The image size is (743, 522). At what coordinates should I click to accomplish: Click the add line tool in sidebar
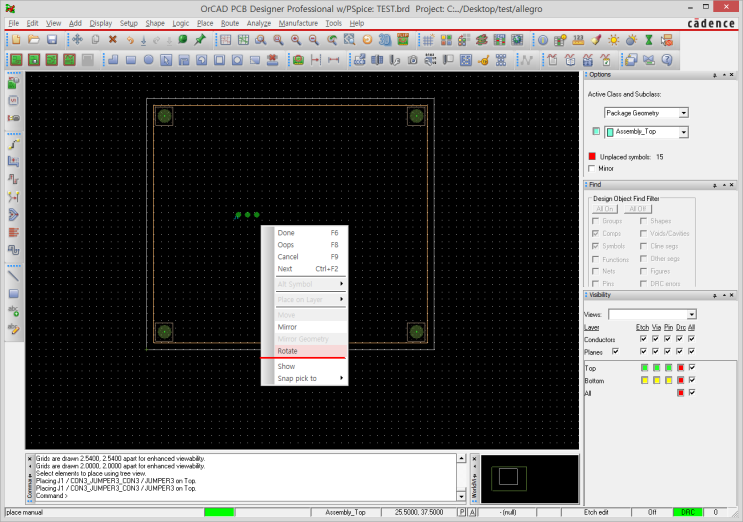point(14,276)
